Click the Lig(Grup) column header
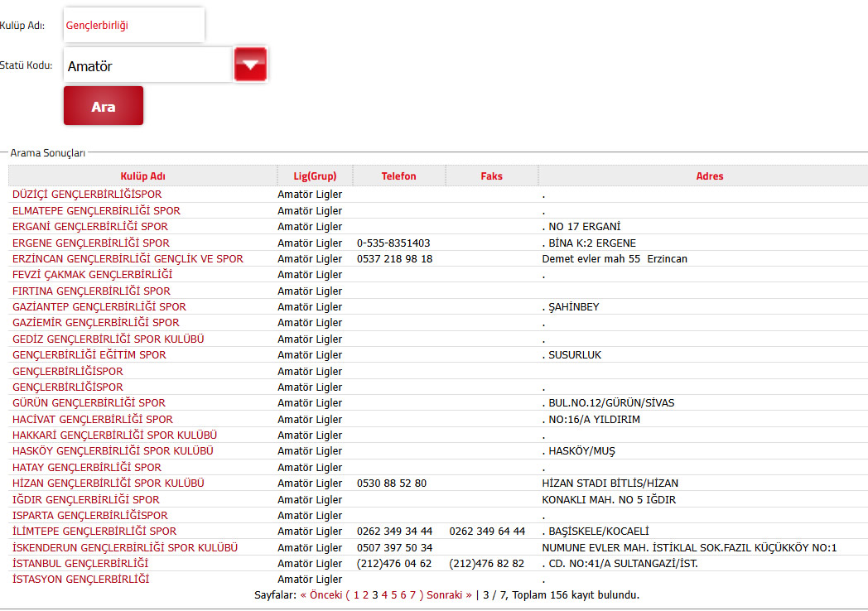This screenshot has width=868, height=611. tap(315, 176)
